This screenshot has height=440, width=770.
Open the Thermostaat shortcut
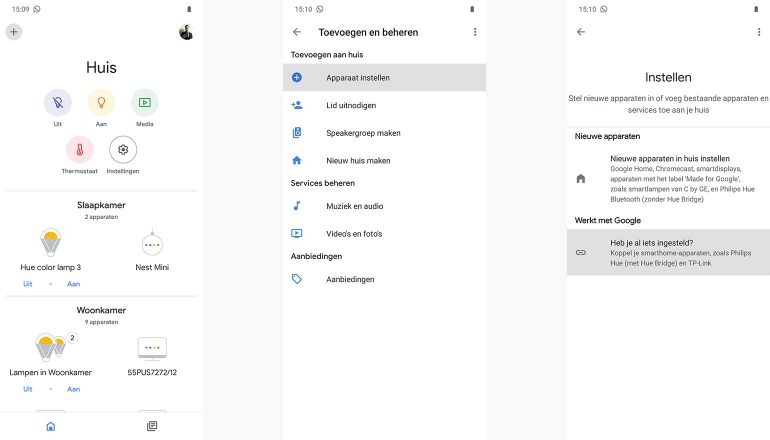tap(79, 150)
